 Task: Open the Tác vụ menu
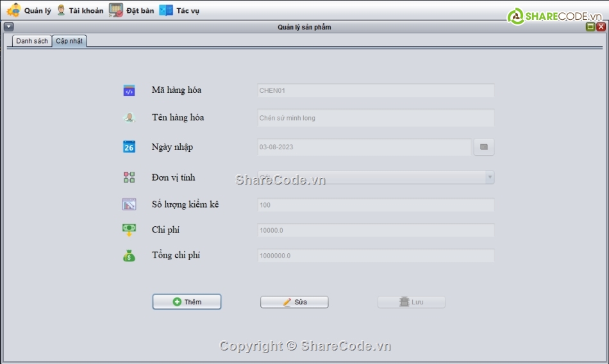coord(179,10)
